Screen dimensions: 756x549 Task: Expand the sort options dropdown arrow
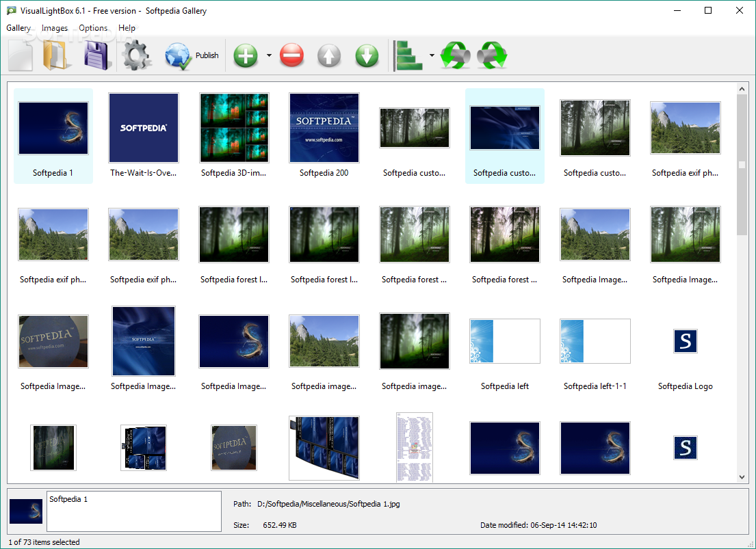point(432,55)
